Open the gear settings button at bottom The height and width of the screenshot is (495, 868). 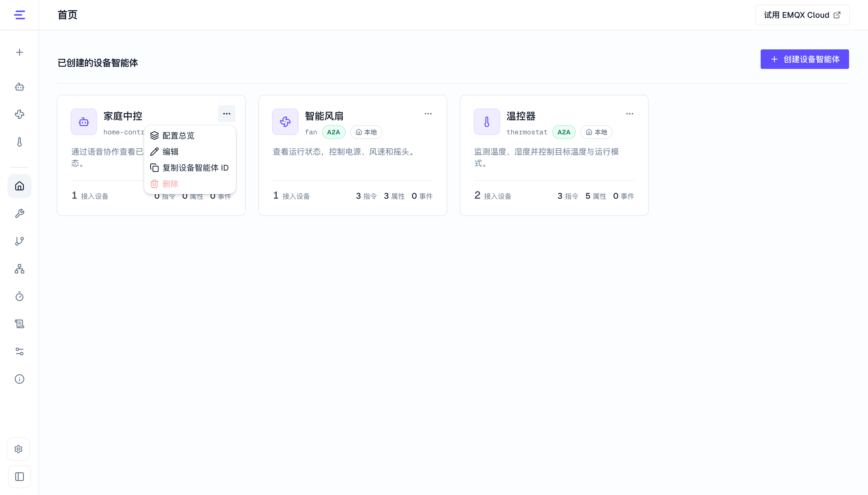[x=19, y=449]
